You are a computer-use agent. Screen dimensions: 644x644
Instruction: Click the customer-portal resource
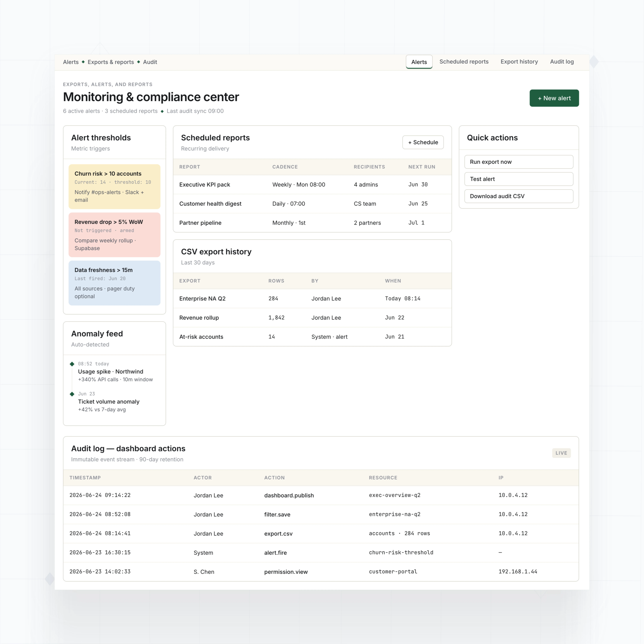[393, 572]
